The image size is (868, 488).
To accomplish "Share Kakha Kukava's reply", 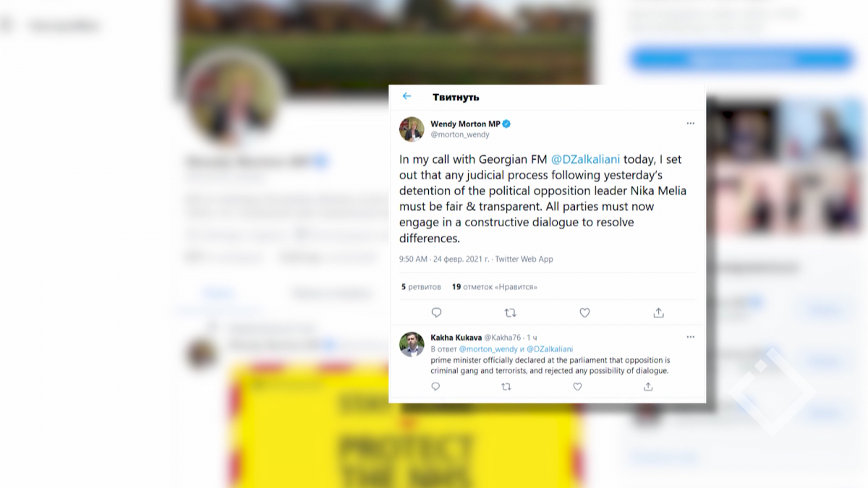I will 648,387.
